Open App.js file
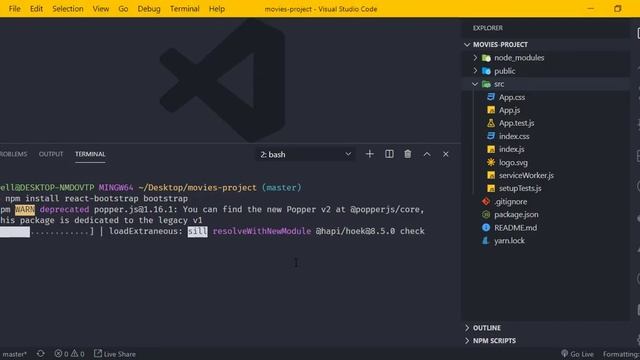This screenshot has height=360, width=640. [509, 110]
